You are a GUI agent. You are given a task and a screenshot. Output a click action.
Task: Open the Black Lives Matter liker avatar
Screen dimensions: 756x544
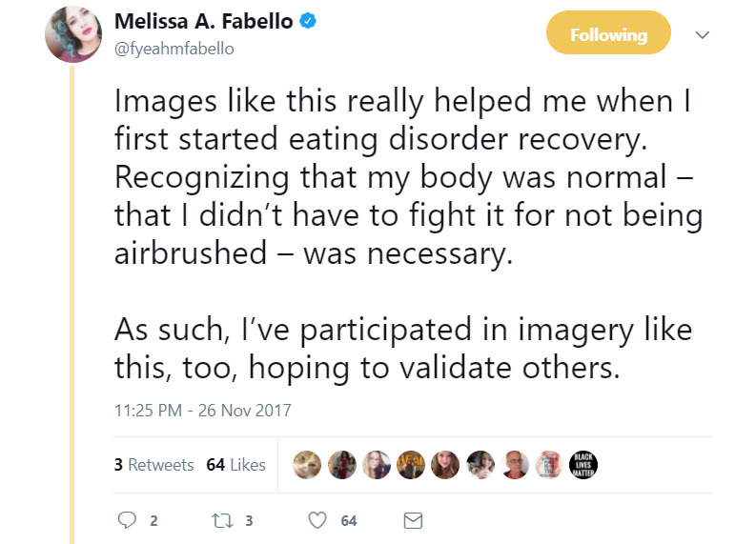(x=582, y=464)
